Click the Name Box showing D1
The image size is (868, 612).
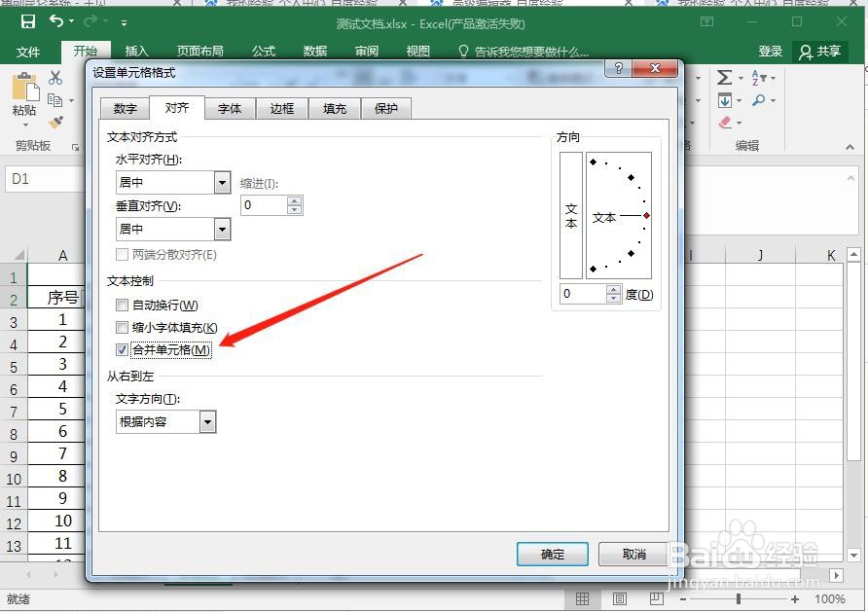(x=41, y=180)
